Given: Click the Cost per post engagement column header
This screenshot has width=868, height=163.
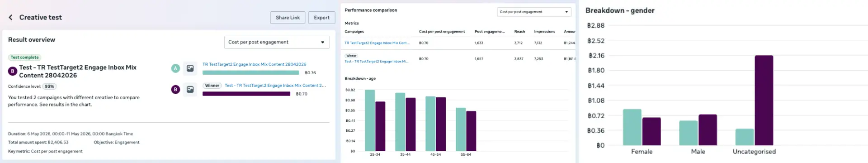Looking at the screenshot, I should (442, 32).
